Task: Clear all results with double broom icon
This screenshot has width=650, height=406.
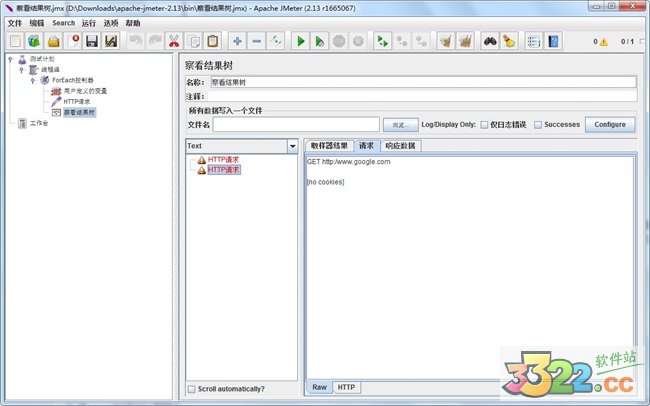Action: [x=465, y=41]
